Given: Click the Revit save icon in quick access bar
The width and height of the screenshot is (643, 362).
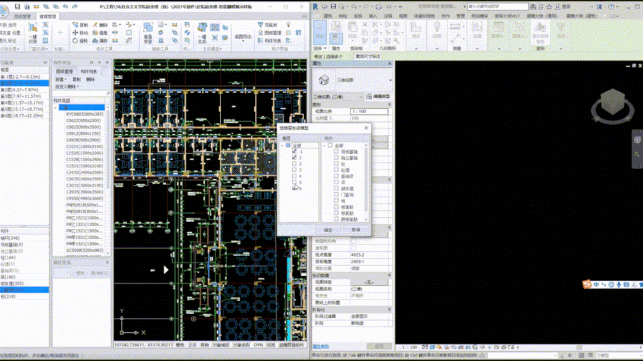Looking at the screenshot, I should coord(333,7).
